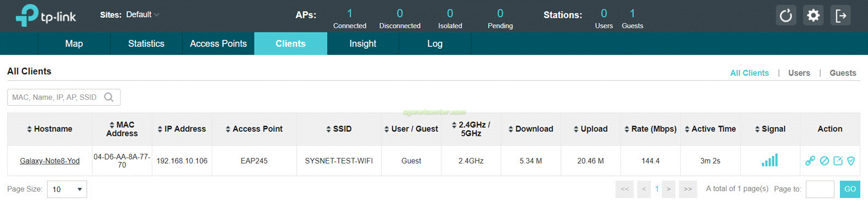Viewport: 868px width, 222px height.
Task: Open the Sites Default dropdown
Action: [143, 15]
